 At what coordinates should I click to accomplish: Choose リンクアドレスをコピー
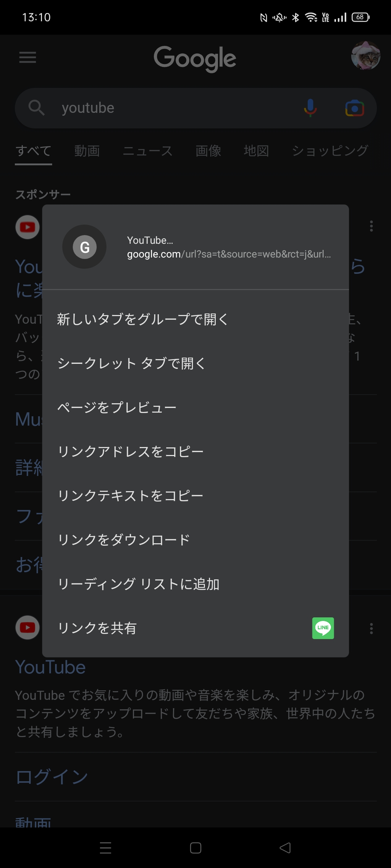pyautogui.click(x=131, y=452)
